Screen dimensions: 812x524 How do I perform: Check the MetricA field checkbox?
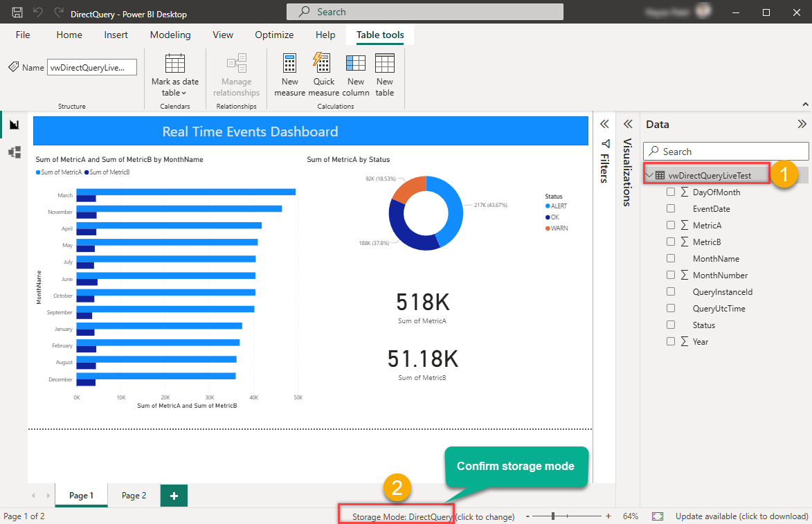[x=670, y=226]
